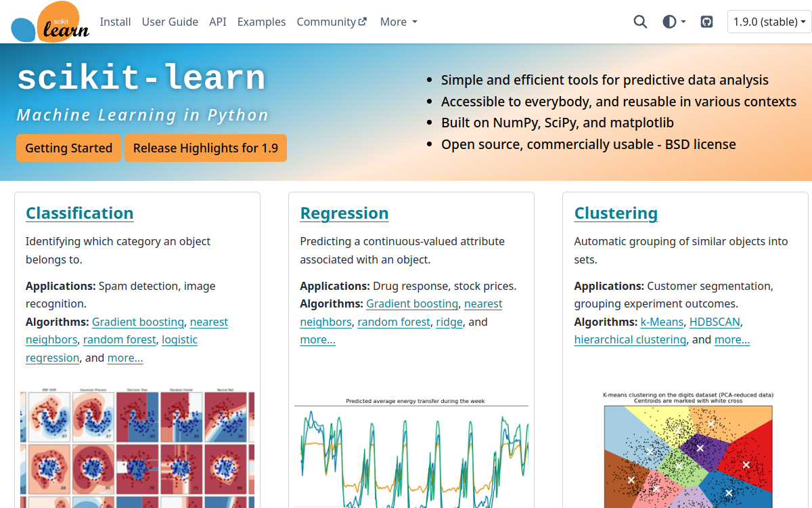Click more... in the Regression card
The width and height of the screenshot is (812, 508).
[x=318, y=339]
